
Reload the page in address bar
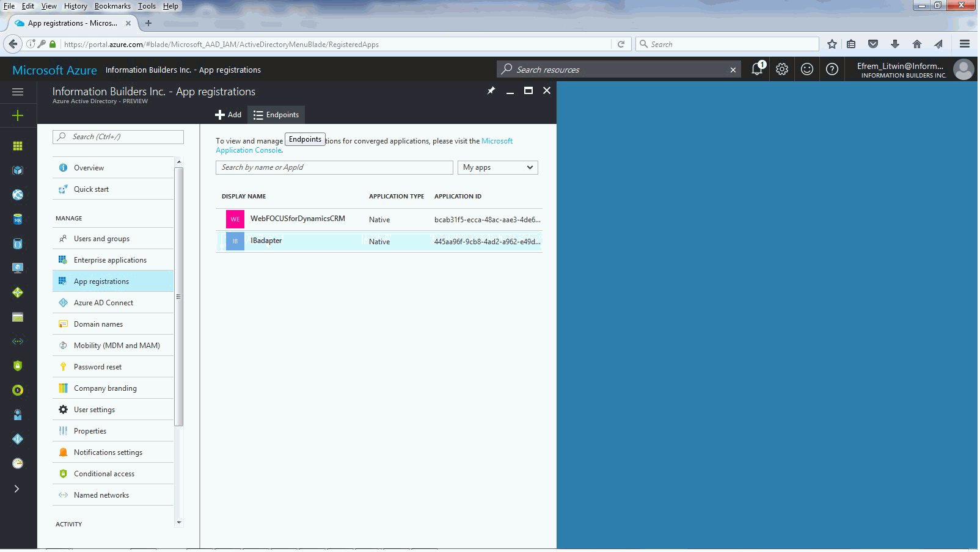621,44
